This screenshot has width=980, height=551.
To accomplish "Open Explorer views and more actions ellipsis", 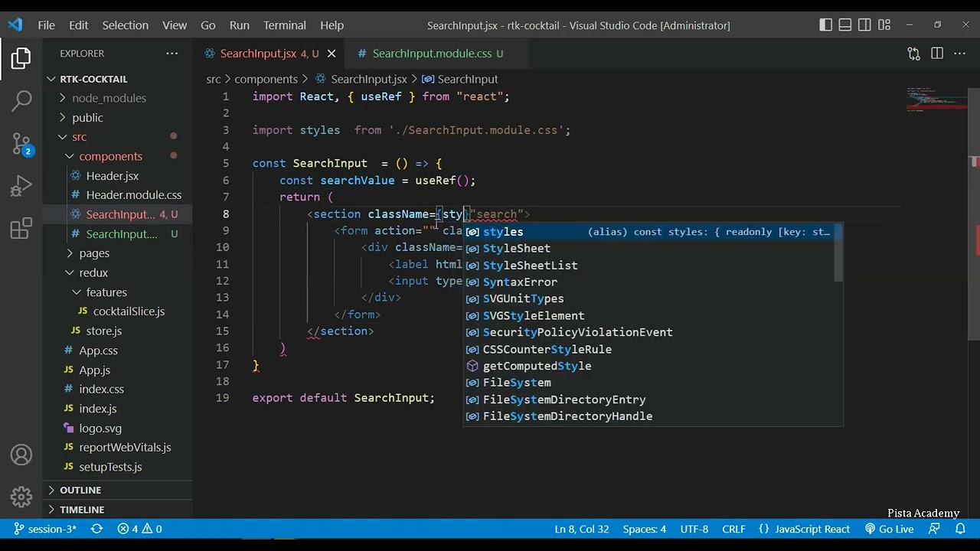I will click(x=171, y=54).
